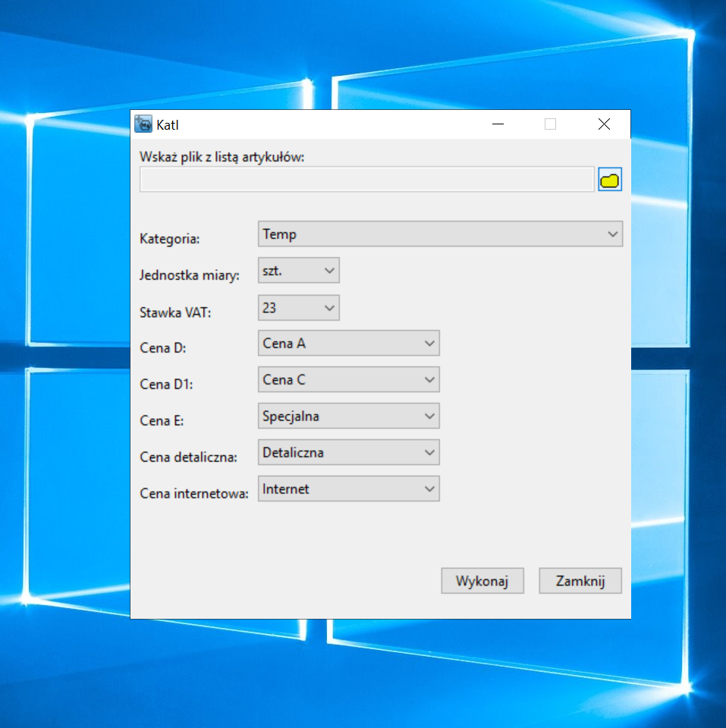Viewport: 726px width, 728px height.
Task: Expand the Stawka VAT dropdown
Action: click(x=299, y=308)
